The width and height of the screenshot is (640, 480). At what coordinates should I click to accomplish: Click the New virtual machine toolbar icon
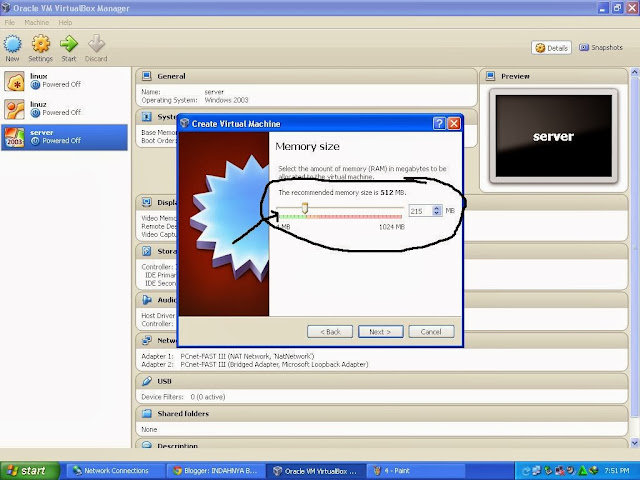pyautogui.click(x=12, y=44)
